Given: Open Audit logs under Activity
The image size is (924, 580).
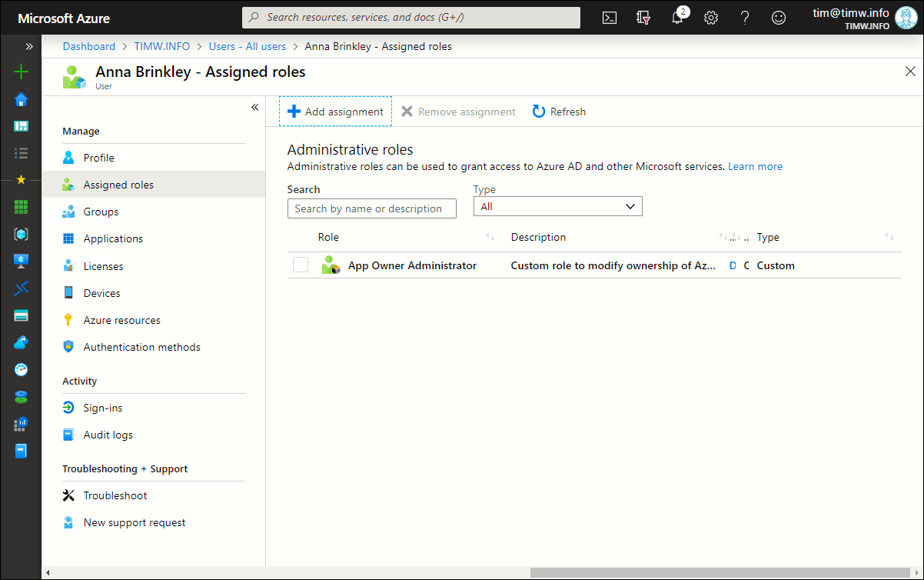Looking at the screenshot, I should point(108,435).
